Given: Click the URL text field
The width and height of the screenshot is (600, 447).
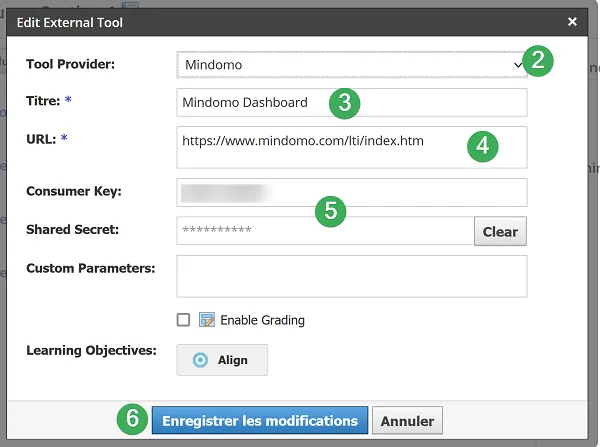Looking at the screenshot, I should 352,147.
